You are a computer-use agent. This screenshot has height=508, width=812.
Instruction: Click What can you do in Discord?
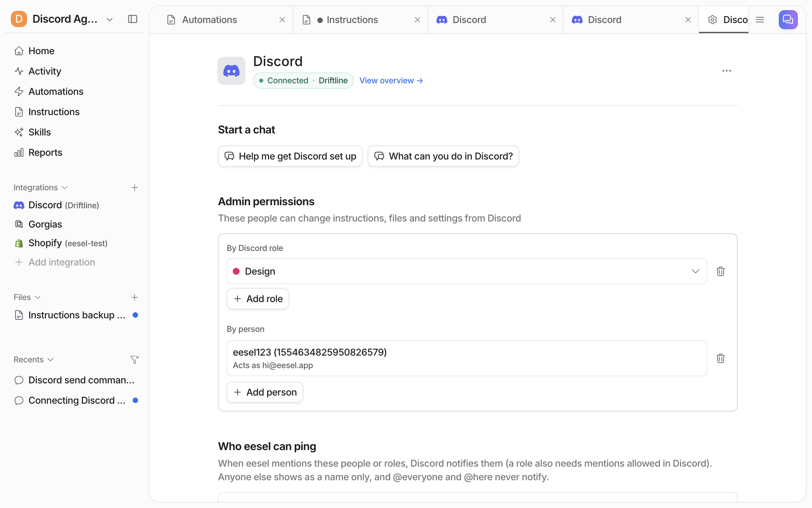443,156
